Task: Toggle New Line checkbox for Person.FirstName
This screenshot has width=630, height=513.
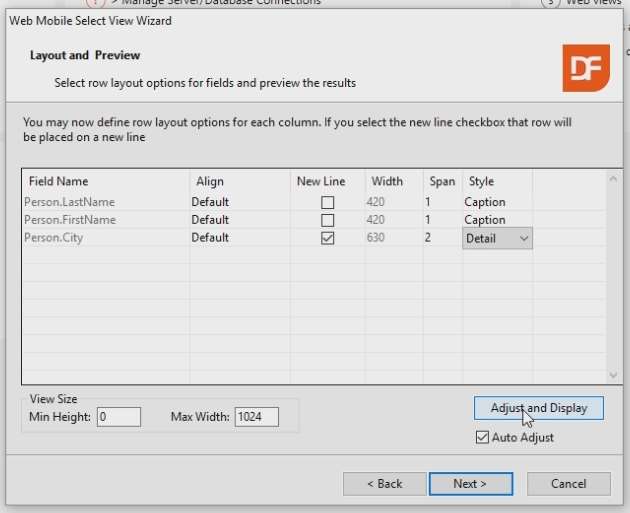Action: 327,220
